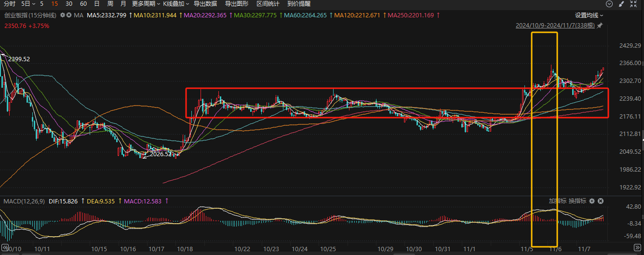This screenshot has height=255, width=644.
Task: Click the MA120:2212.671 value
Action: click(358, 15)
